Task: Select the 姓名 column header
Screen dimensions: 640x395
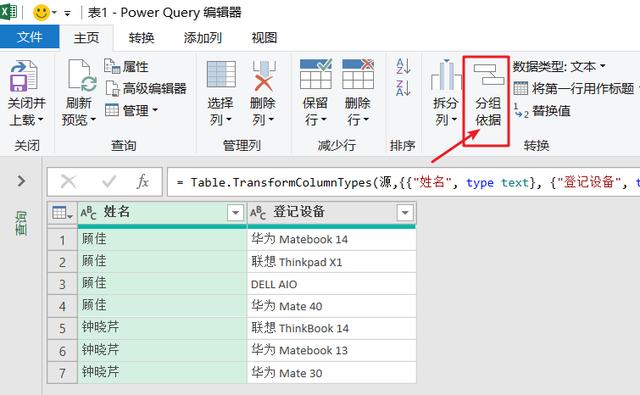Action: point(162,213)
